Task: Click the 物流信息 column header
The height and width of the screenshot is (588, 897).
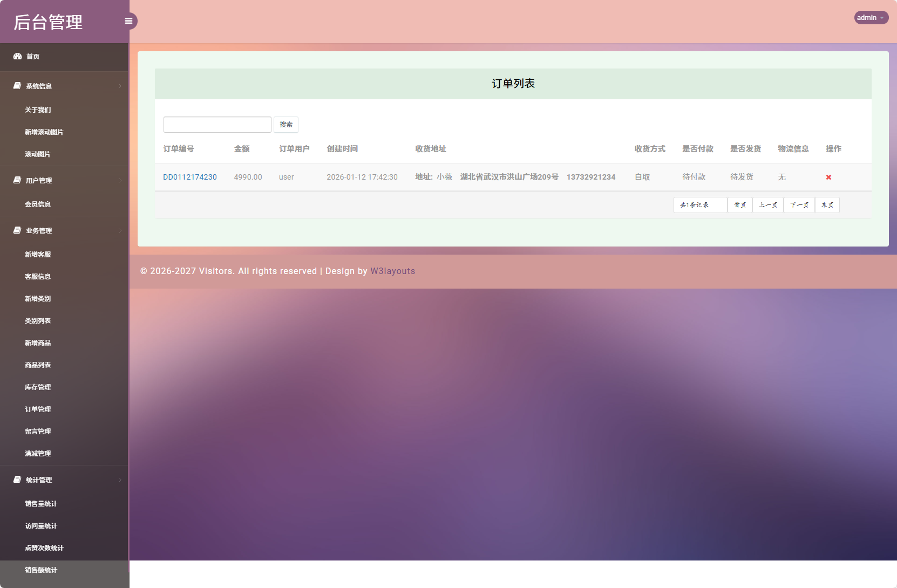Action: 793,149
